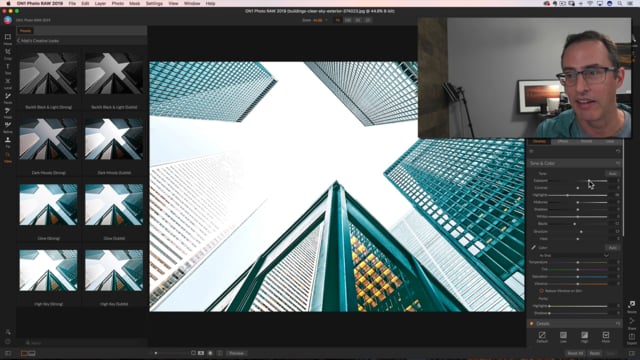Enable Reduce Vibrance on Skin
The height and width of the screenshot is (360, 640).
coord(541,291)
